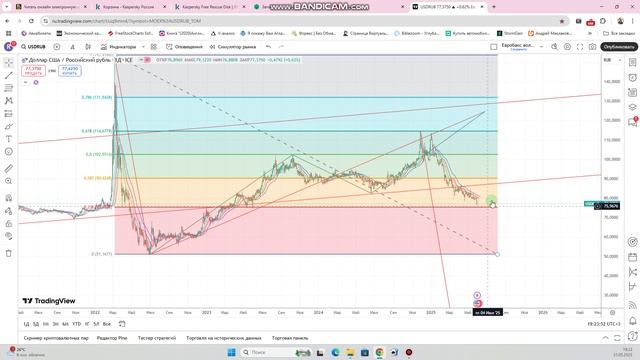The width and height of the screenshot is (640, 360).
Task: Open the candlestick chart type menu
Action: click(88, 47)
